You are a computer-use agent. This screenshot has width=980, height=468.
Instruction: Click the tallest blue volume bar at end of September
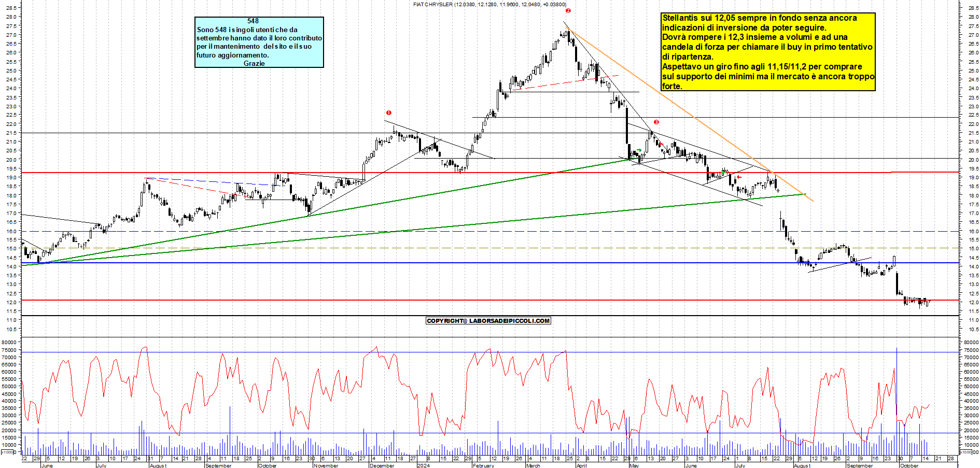coord(897,401)
